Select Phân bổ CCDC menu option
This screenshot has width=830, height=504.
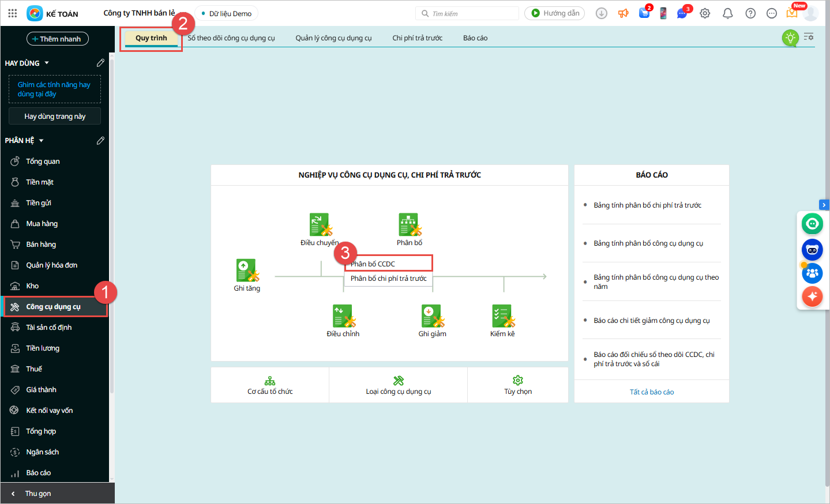389,264
